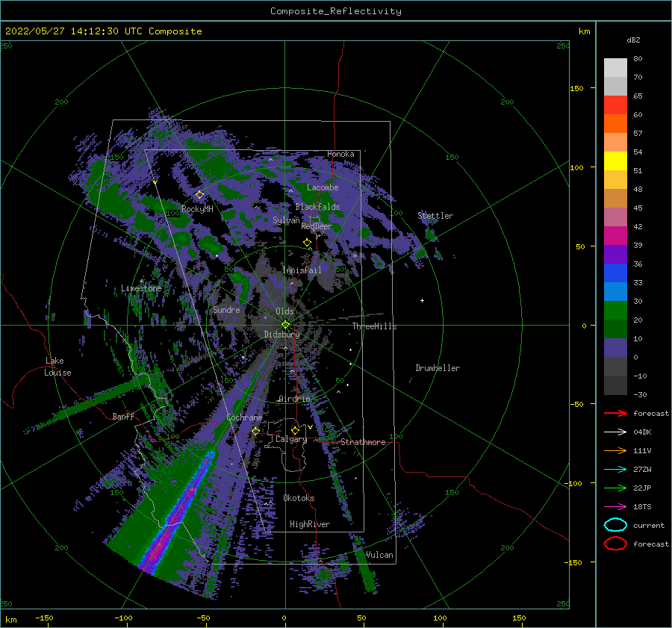Screen dimensions: 672x628
Task: Click the Ponoka map label
Action: pyautogui.click(x=340, y=154)
